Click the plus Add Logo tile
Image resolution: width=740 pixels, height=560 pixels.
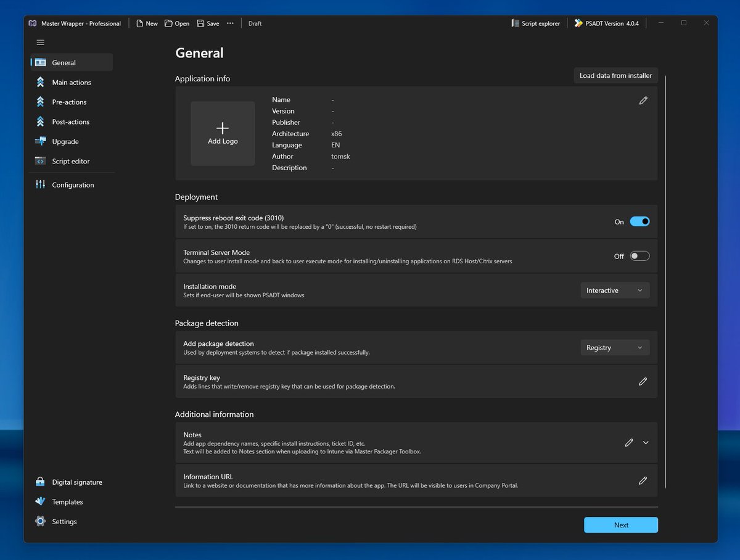click(x=223, y=133)
